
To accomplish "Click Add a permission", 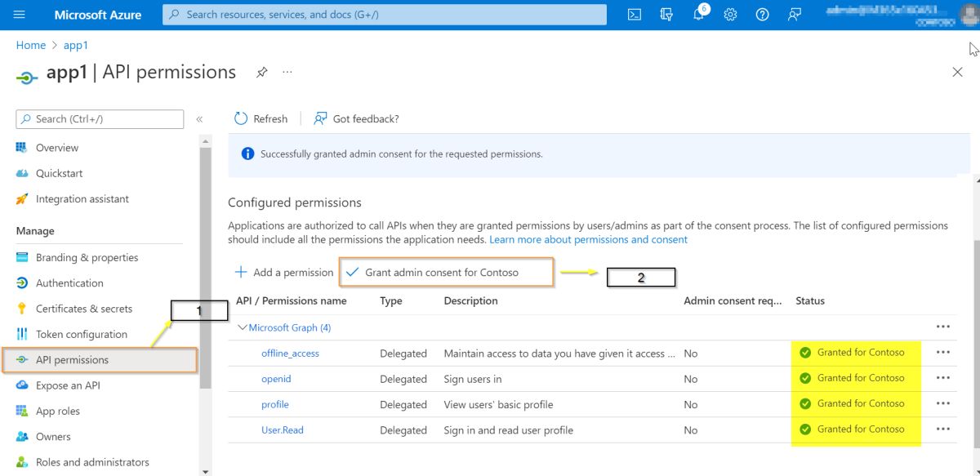I will point(284,272).
